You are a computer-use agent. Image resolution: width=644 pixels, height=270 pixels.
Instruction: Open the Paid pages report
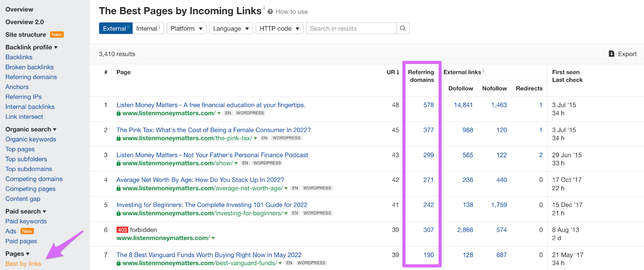21,241
